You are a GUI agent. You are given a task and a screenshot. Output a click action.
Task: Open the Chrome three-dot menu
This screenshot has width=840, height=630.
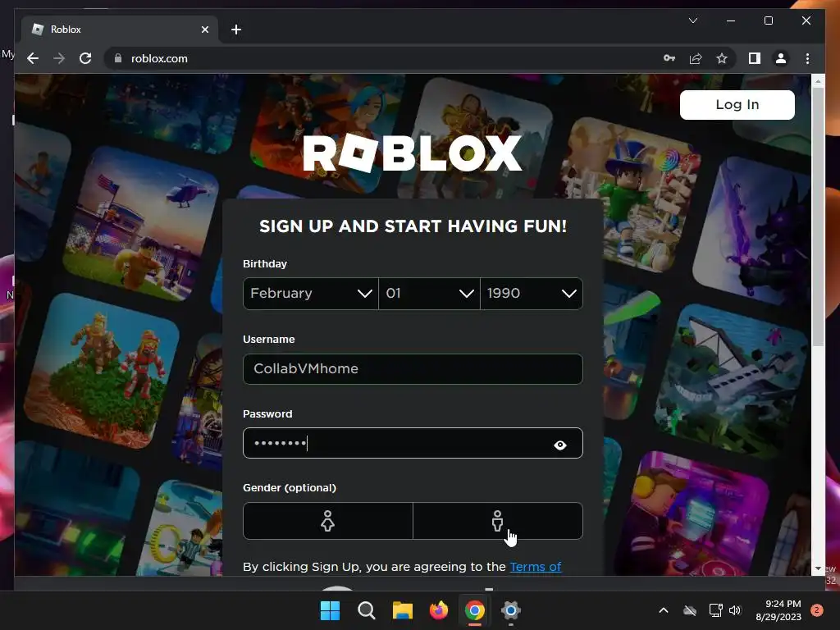(807, 58)
